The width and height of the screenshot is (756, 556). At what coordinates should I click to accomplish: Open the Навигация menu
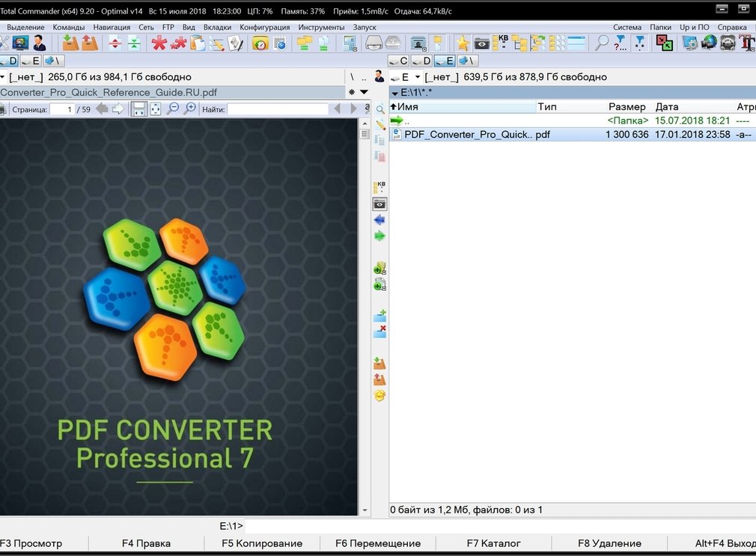(112, 27)
